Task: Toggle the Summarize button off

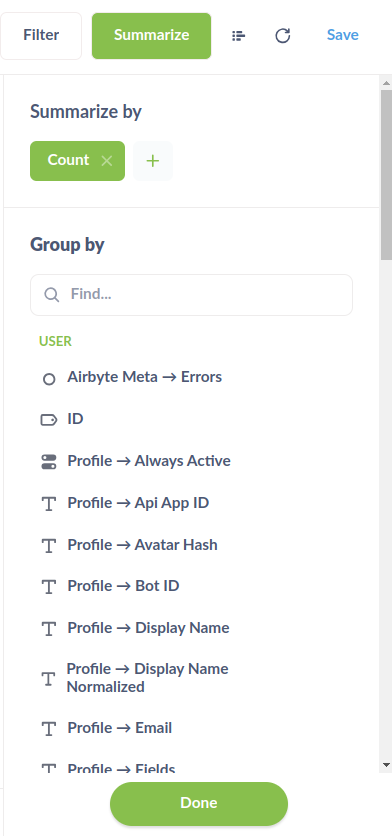Action: coord(151,36)
